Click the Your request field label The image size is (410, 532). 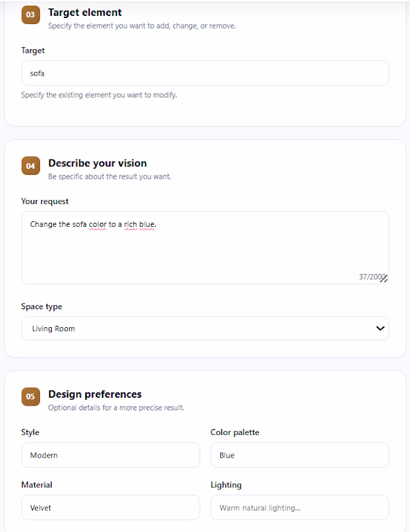45,201
